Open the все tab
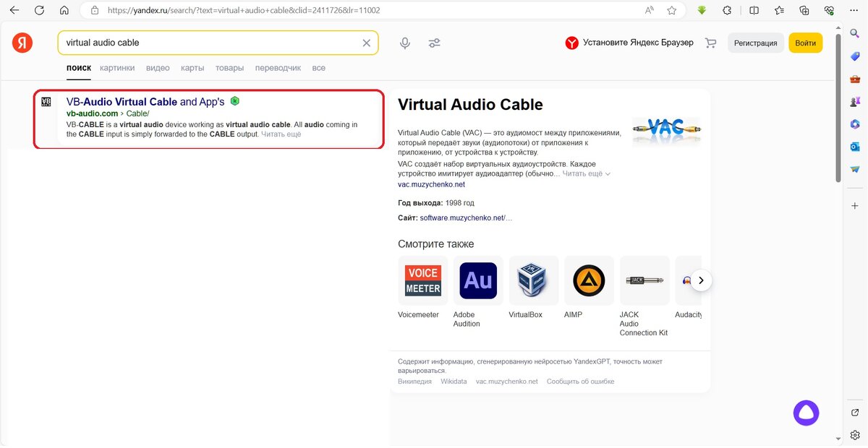The height and width of the screenshot is (448, 868). pos(319,68)
